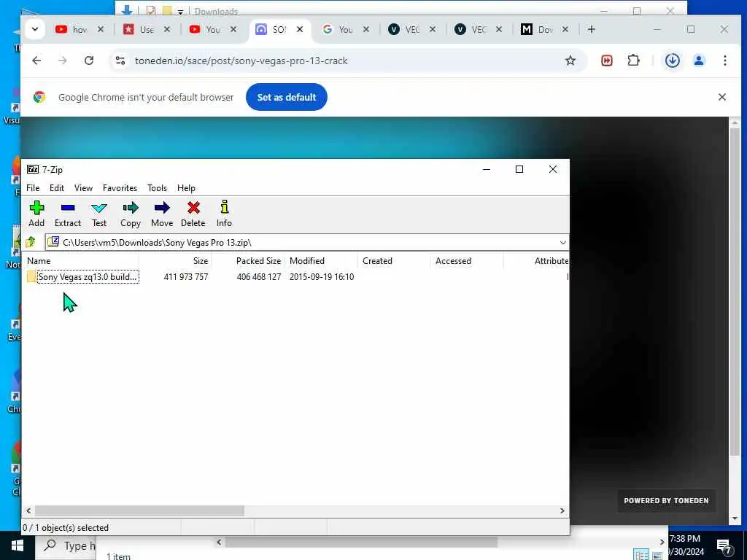
Task: Open the 7-Zip Edit menu
Action: tap(57, 188)
